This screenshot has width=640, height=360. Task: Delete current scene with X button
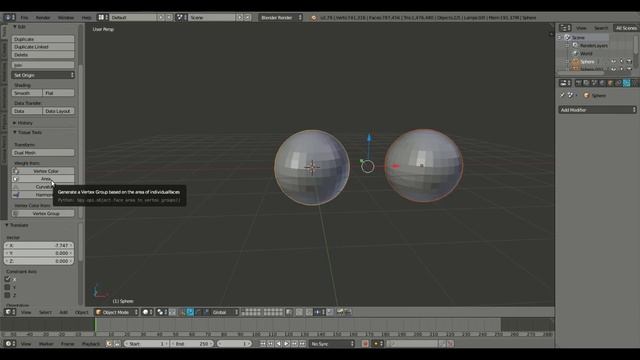tap(248, 18)
